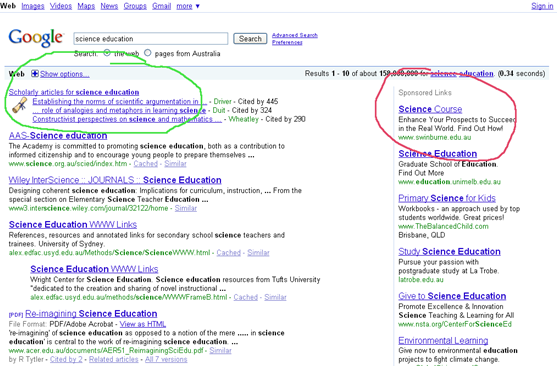Click www.TheBalancedChild.com URL text
This screenshot has width=557, height=366.
pyautogui.click(x=443, y=226)
